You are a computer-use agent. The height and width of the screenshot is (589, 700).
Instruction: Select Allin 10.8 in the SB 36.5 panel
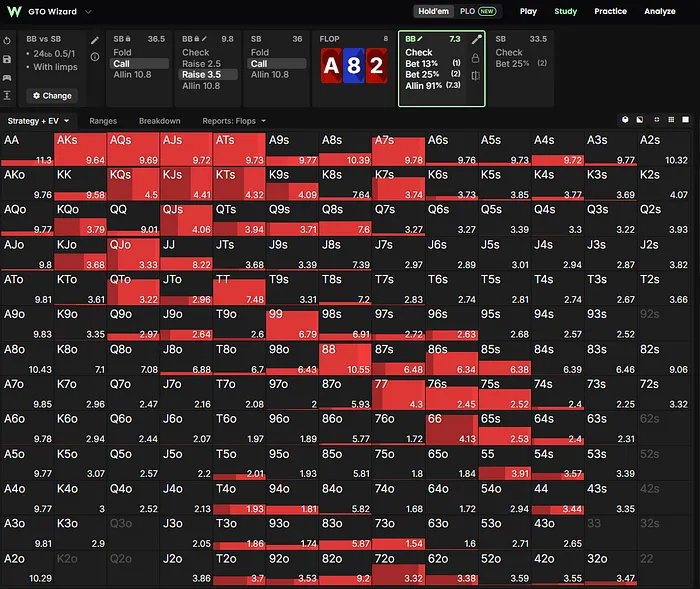point(139,75)
